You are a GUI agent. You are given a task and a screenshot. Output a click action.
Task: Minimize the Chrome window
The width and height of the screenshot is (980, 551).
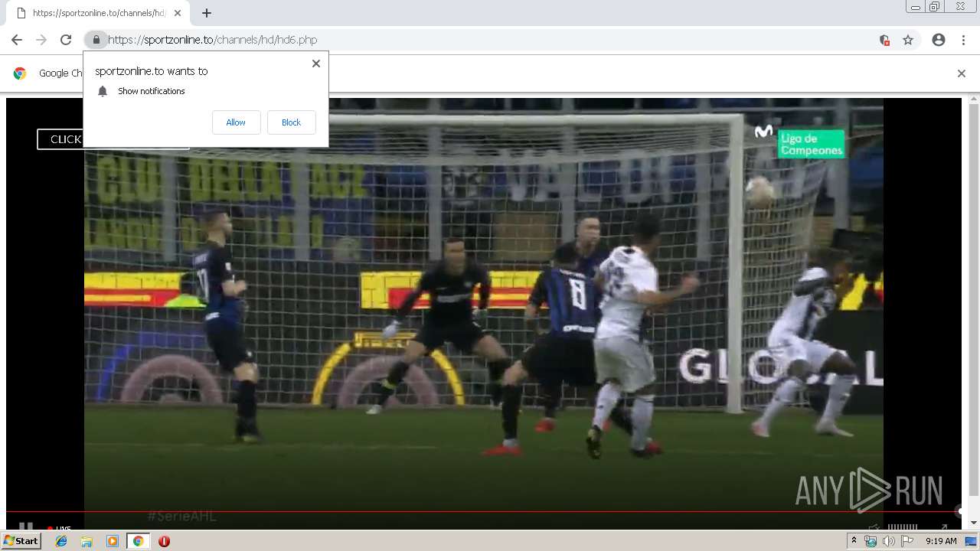pos(915,7)
